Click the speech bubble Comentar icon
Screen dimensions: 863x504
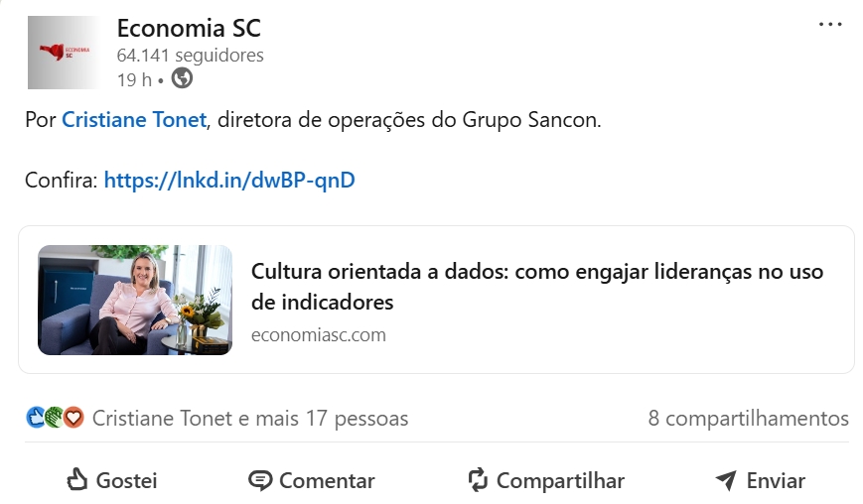[259, 481]
